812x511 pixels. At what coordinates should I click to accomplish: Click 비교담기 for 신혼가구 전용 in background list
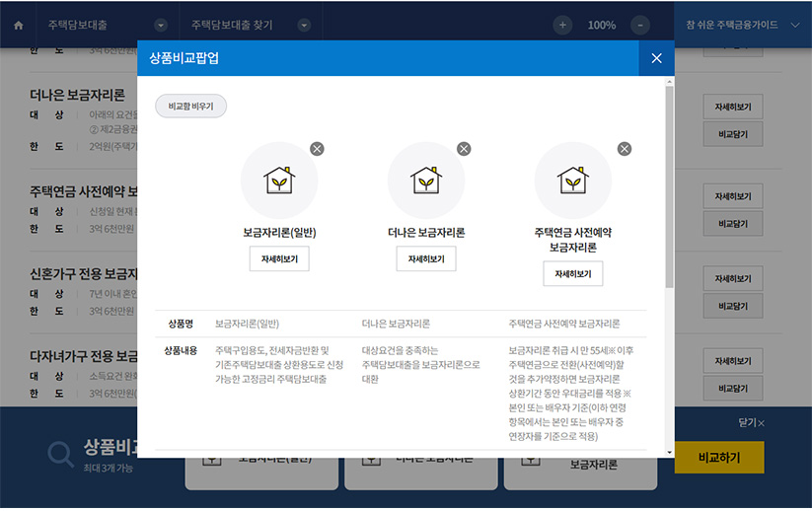733,306
